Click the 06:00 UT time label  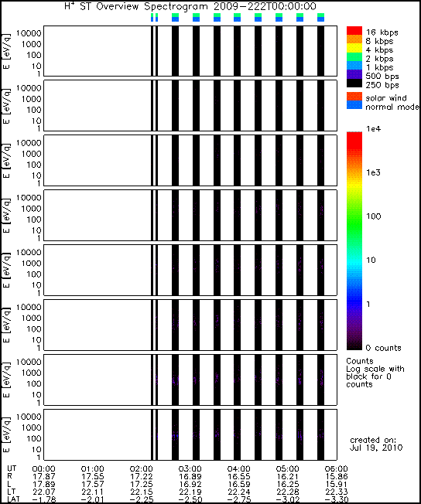336,469
